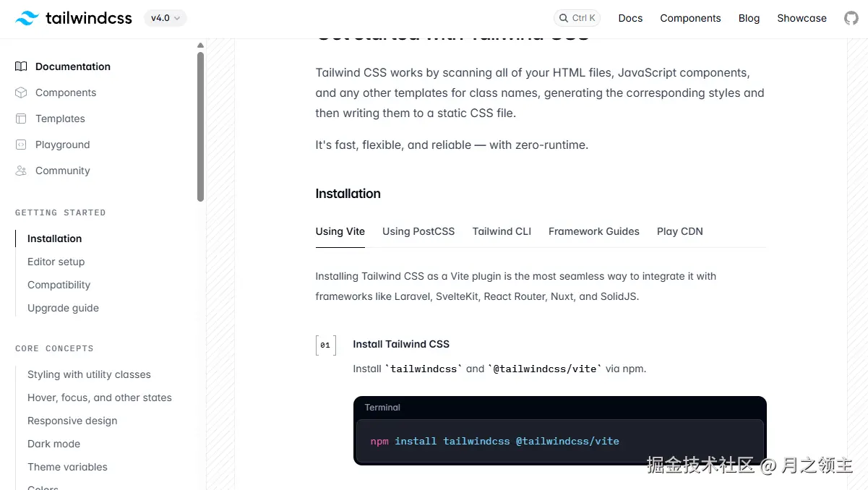
Task: Open the v4.0 version dropdown
Action: [x=166, y=18]
